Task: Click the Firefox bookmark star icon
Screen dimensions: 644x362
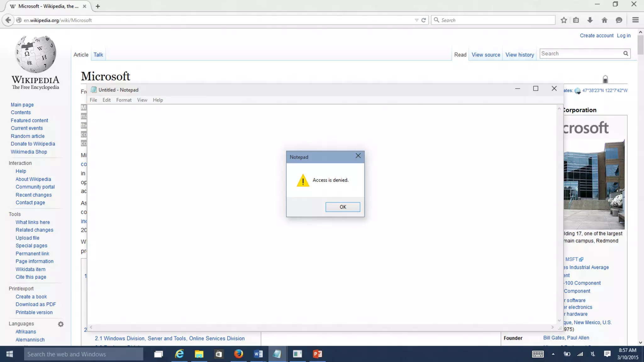Action: click(x=564, y=20)
